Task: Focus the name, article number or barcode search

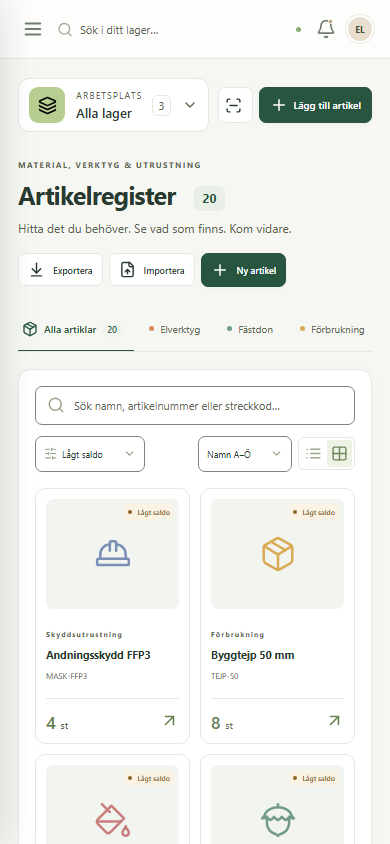Action: coord(195,405)
